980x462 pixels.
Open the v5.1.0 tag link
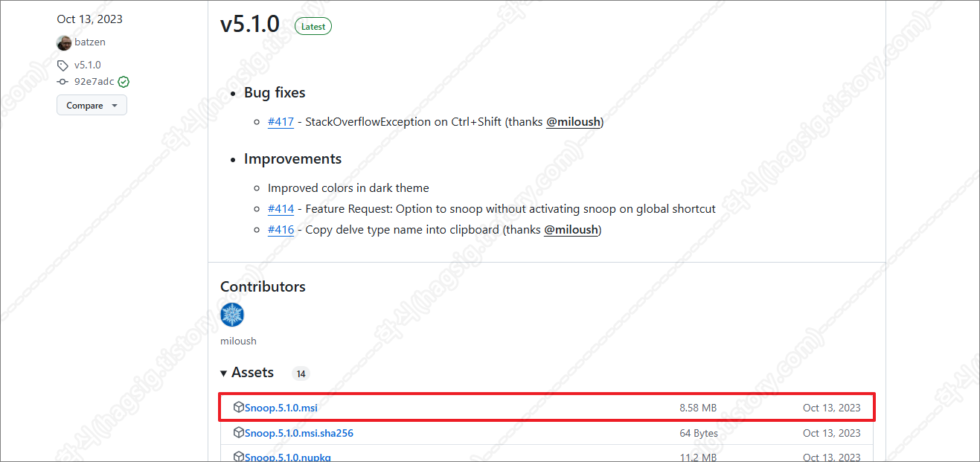click(88, 65)
